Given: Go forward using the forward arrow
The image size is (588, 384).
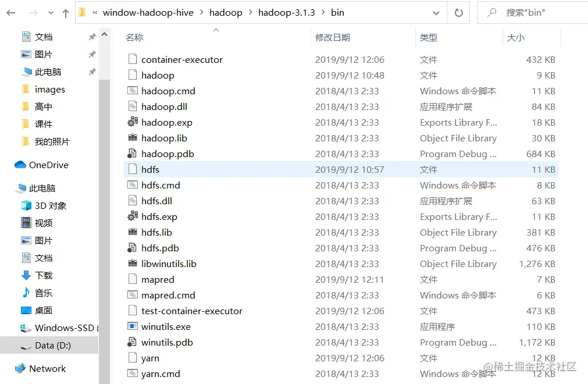Looking at the screenshot, I should tap(33, 13).
